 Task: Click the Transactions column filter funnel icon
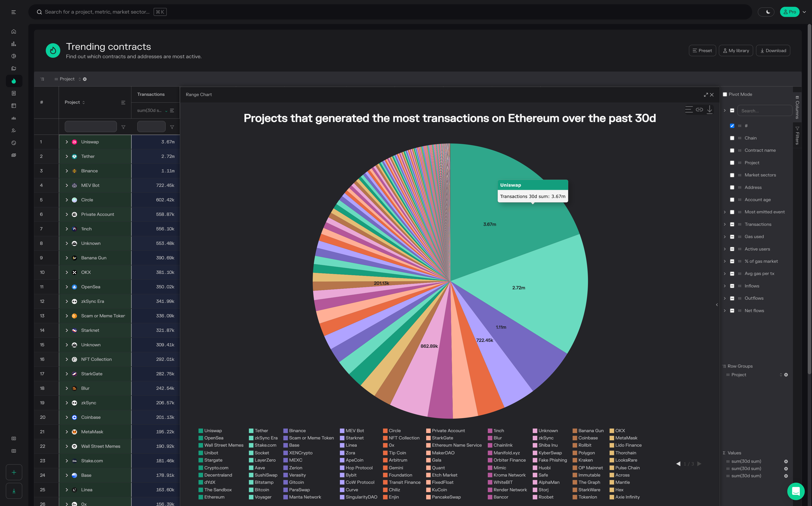172,127
